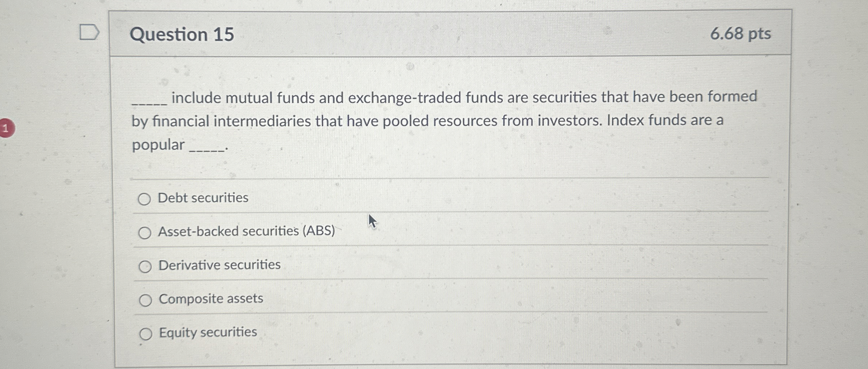Choose Derivative securities as your answer
Screen dimensions: 868x369
coord(145,266)
